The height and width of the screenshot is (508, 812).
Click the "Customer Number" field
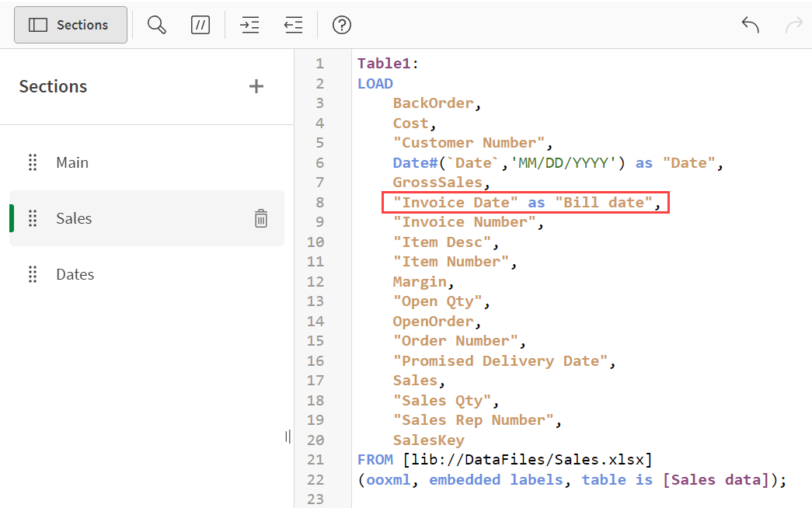pos(469,143)
